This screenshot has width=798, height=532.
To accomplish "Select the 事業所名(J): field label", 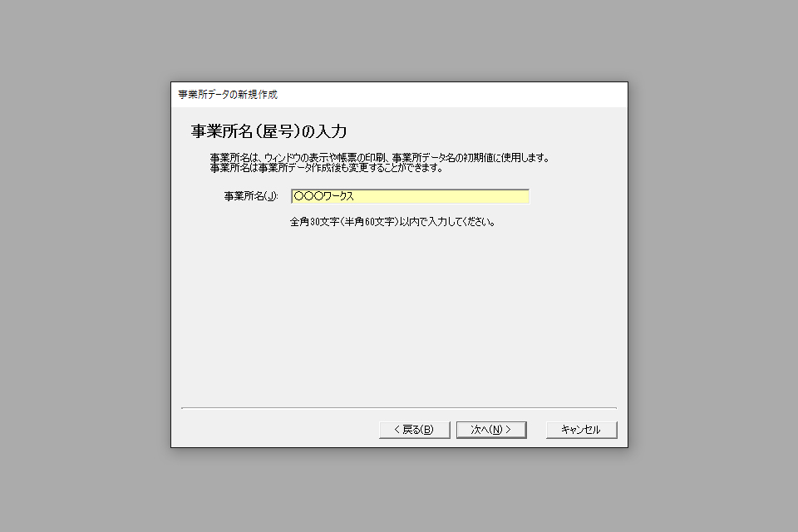I will tap(251, 196).
